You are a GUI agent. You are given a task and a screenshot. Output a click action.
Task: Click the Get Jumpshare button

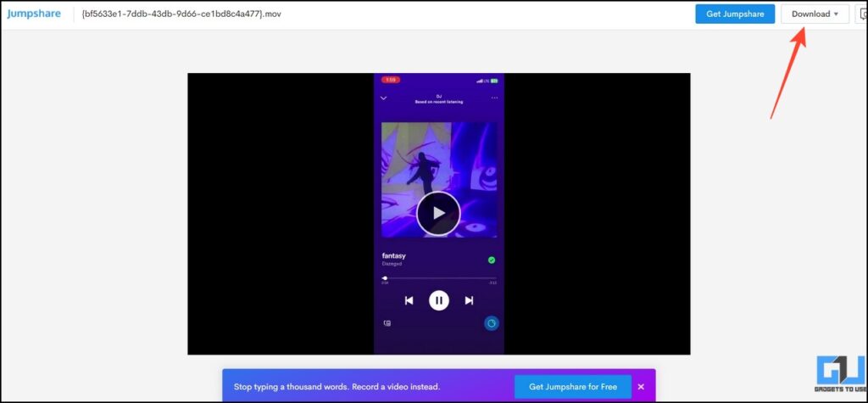pos(735,14)
